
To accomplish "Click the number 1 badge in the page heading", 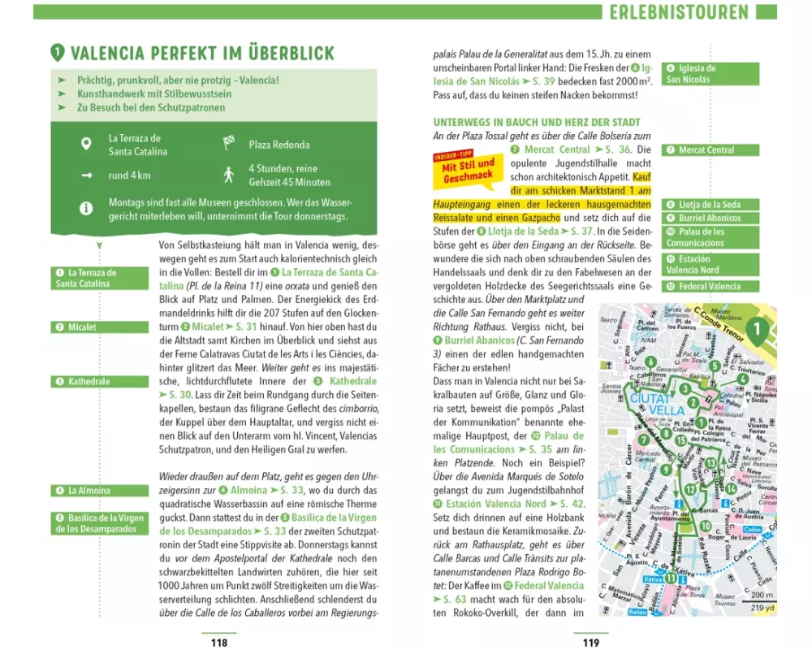I will click(x=57, y=54).
